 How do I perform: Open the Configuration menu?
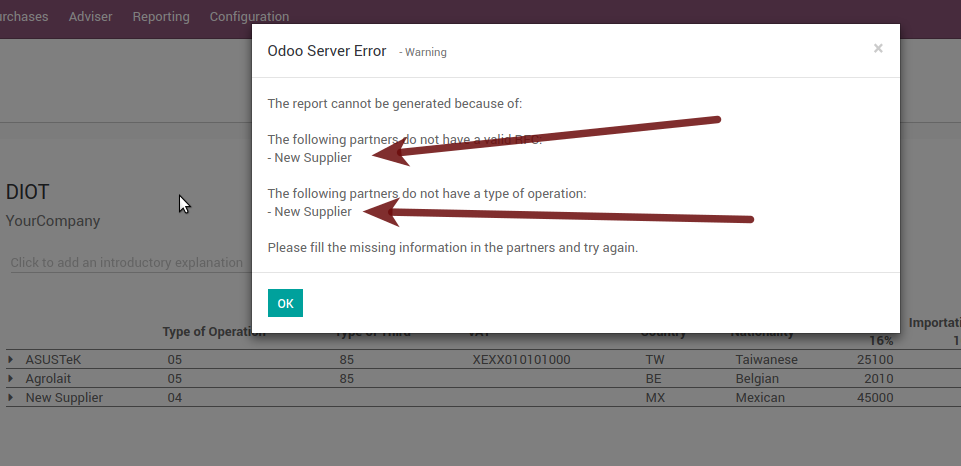[x=249, y=17]
